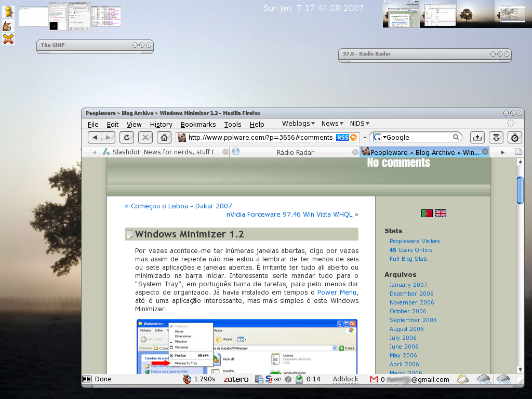
Task: Click the Portuguese flag language icon
Action: [427, 213]
